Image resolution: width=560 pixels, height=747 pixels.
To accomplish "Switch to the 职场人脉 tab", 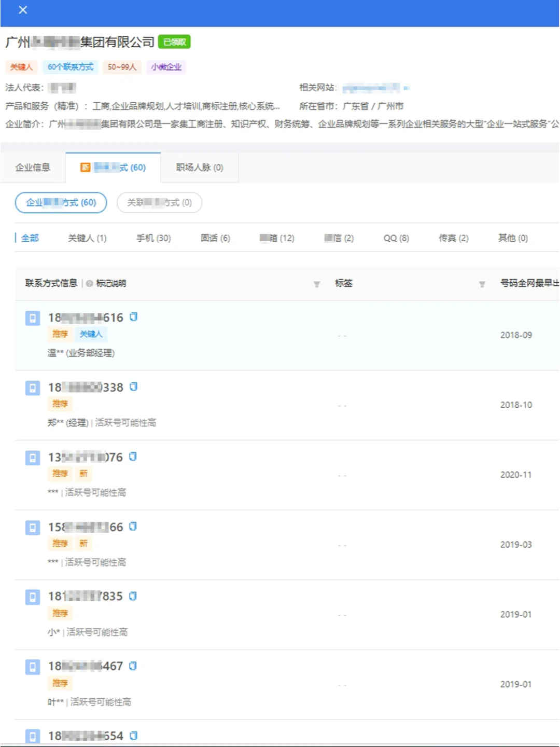I will click(x=199, y=167).
